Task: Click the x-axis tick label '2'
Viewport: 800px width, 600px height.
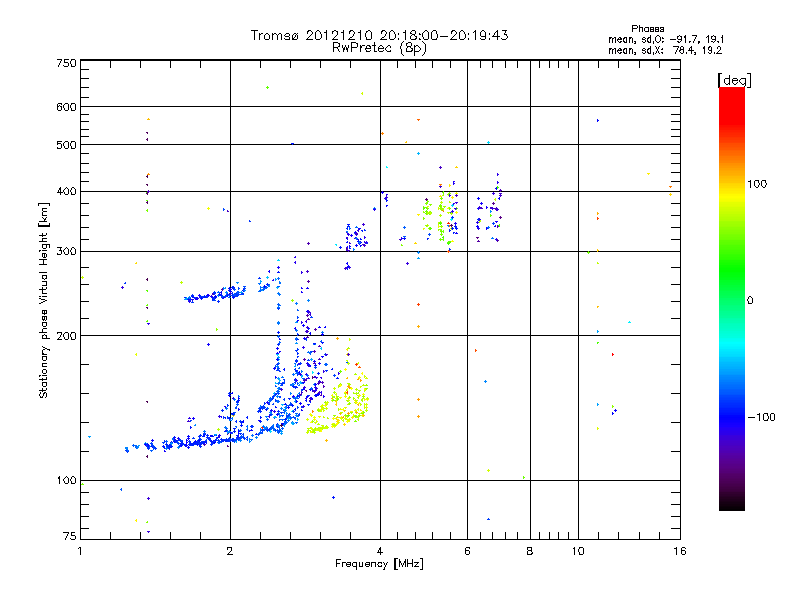Action: [230, 551]
